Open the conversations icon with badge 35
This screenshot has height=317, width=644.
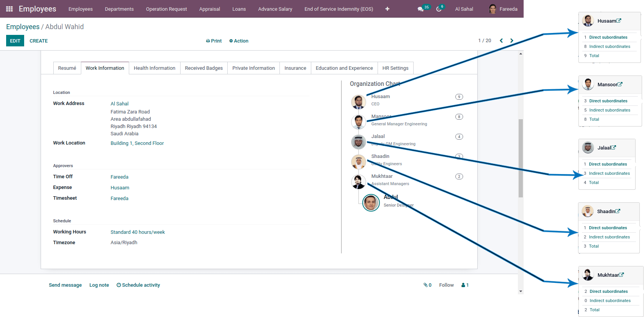[x=423, y=8]
